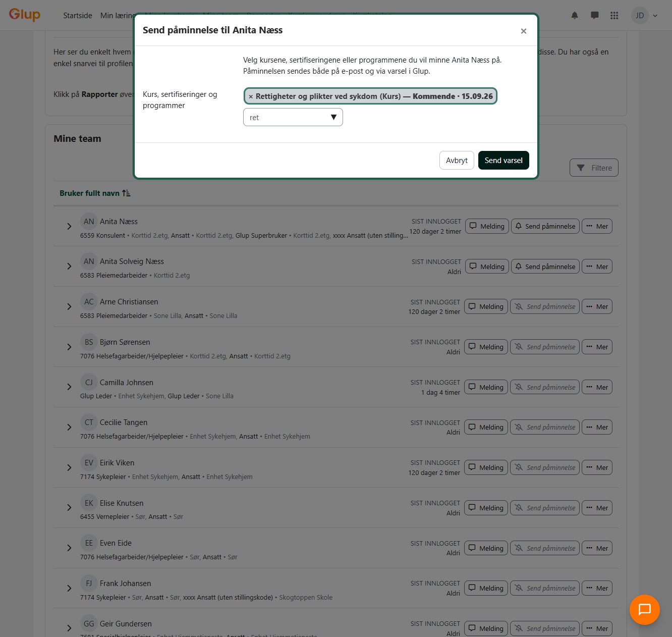Open the Filtere filter button
Screen dimensions: 672x637
pos(594,168)
